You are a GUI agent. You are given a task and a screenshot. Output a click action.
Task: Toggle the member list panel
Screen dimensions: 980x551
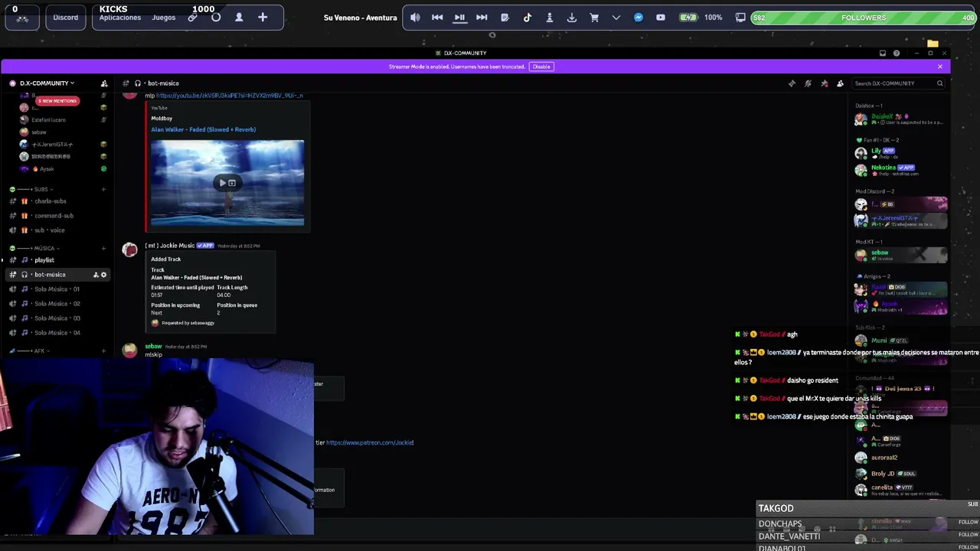point(840,83)
